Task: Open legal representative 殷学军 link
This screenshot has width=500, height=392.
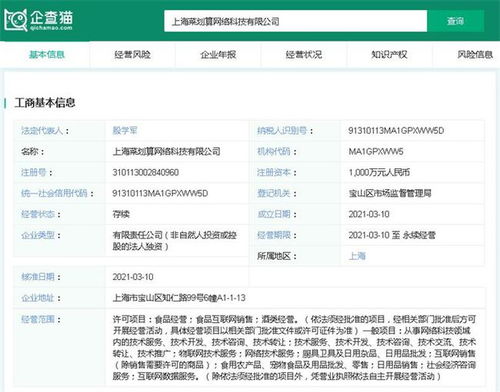Action: pos(125,130)
